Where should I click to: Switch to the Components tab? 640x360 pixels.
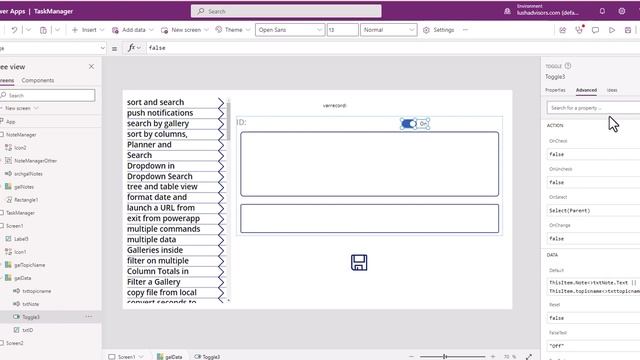38,80
